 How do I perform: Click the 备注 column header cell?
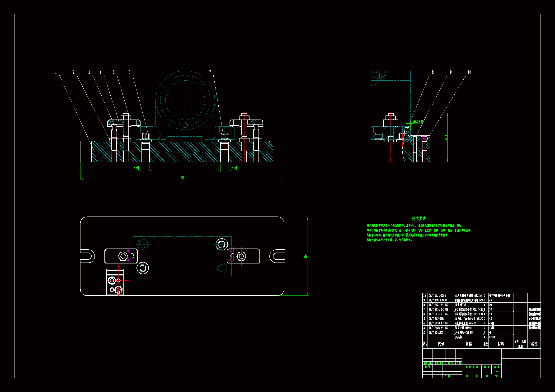534,344
